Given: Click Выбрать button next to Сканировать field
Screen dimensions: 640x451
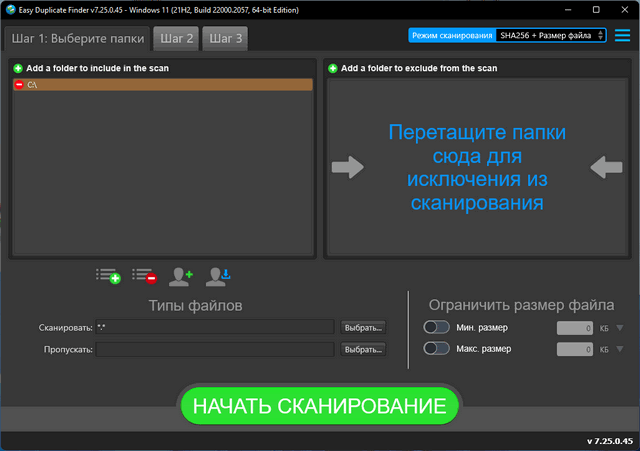Looking at the screenshot, I should [363, 327].
